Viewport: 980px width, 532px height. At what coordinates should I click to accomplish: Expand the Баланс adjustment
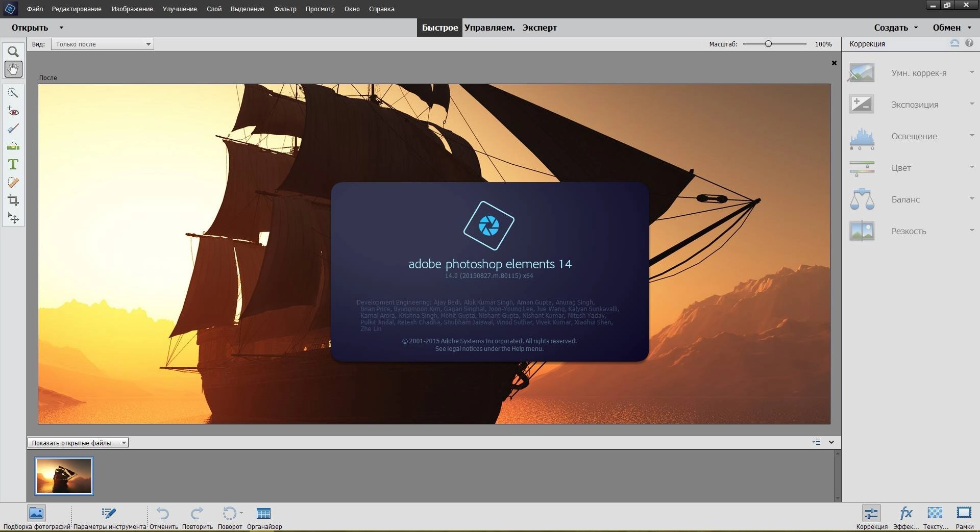click(x=972, y=199)
